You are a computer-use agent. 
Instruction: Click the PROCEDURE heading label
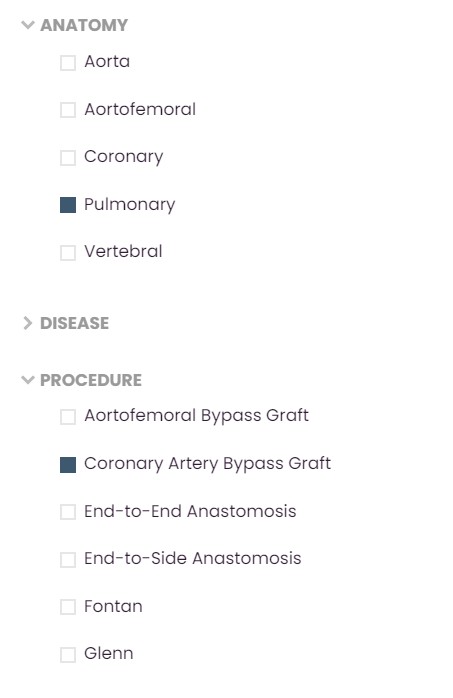(91, 380)
